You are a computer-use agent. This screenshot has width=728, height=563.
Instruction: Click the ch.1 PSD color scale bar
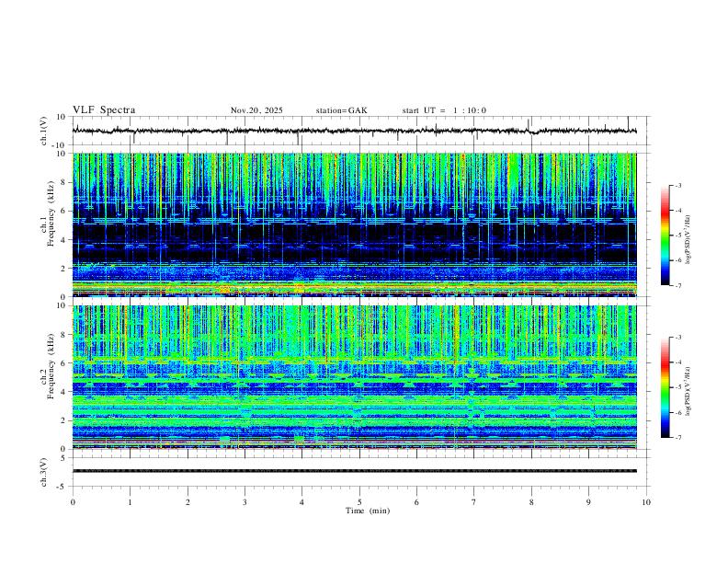[665, 236]
